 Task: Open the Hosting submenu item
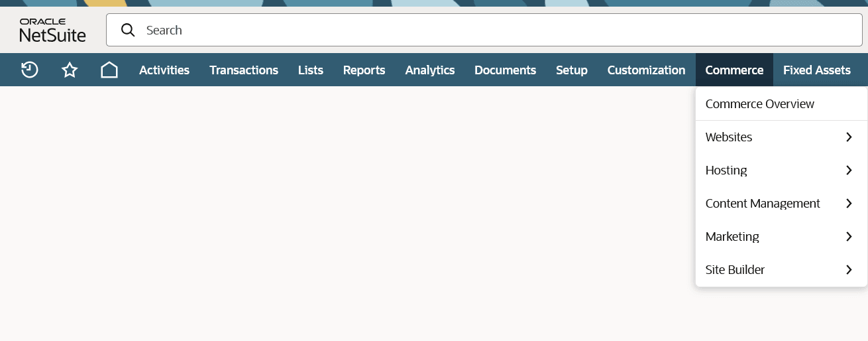(781, 170)
